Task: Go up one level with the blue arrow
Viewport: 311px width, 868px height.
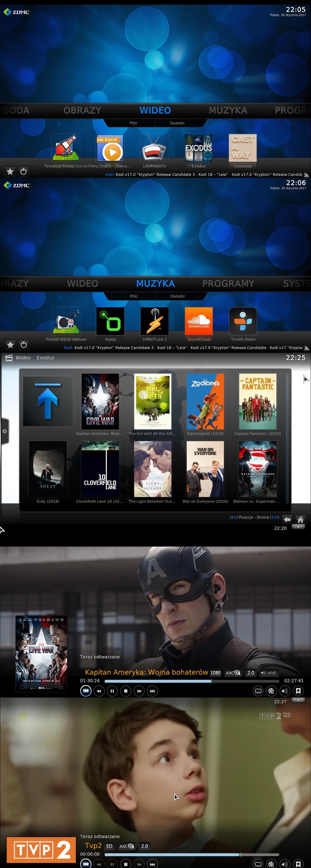Action: (x=48, y=401)
